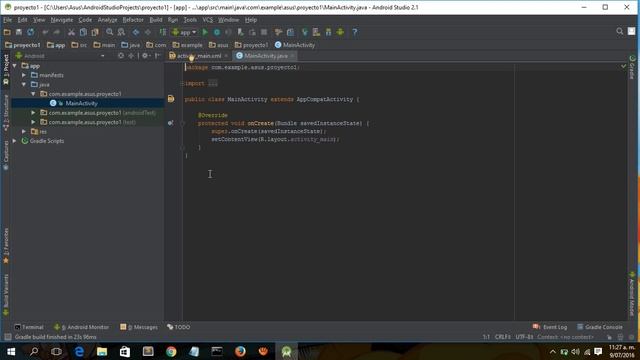Click the Paste icon in toolbar
Image resolution: width=640 pixels, height=360 pixels.
click(95, 32)
